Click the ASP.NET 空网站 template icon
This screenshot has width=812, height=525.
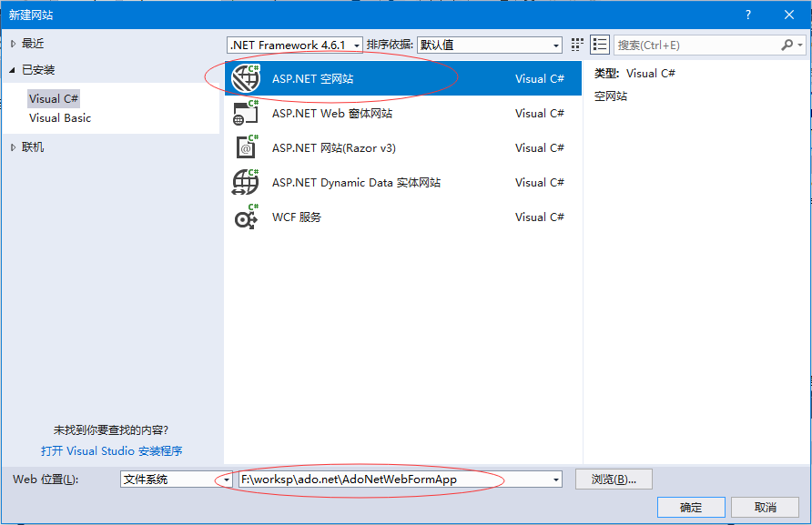(x=246, y=78)
